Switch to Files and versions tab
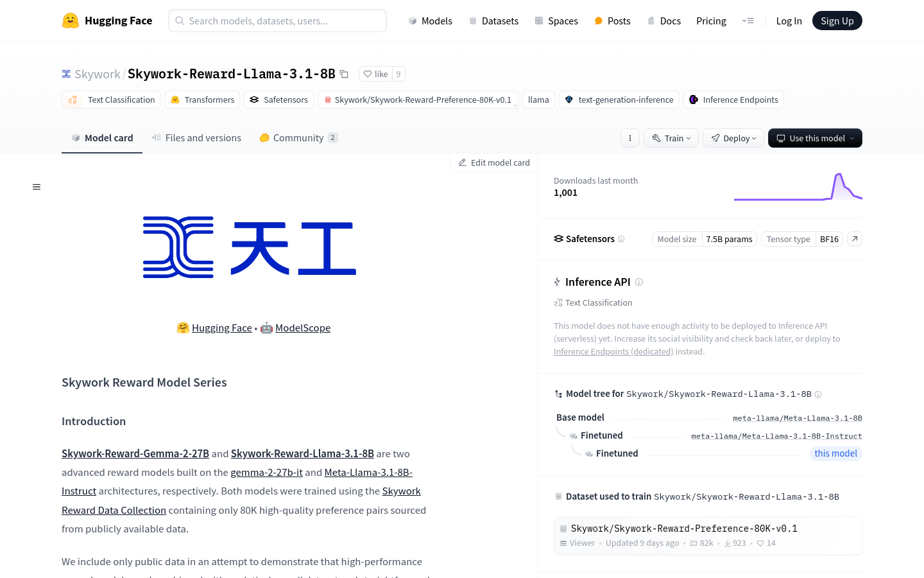The width and height of the screenshot is (924, 578). 196,137
